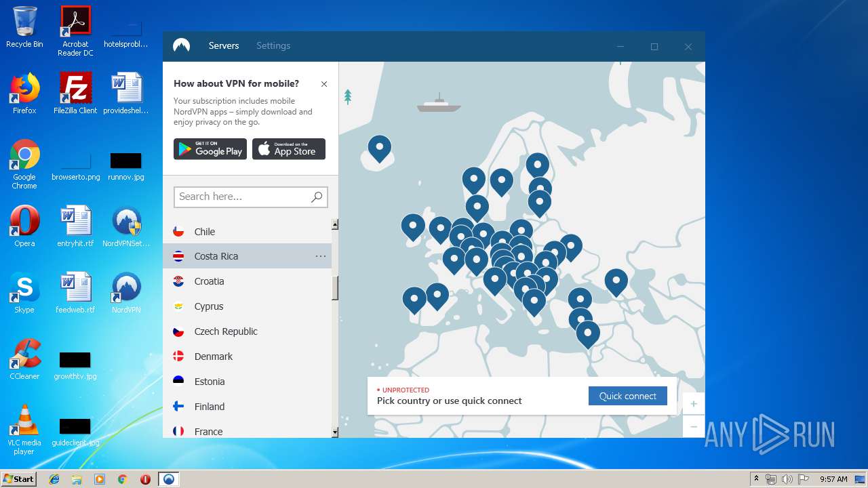Click NordVPN taskbar button
The height and width of the screenshot is (488, 868).
coord(169,479)
